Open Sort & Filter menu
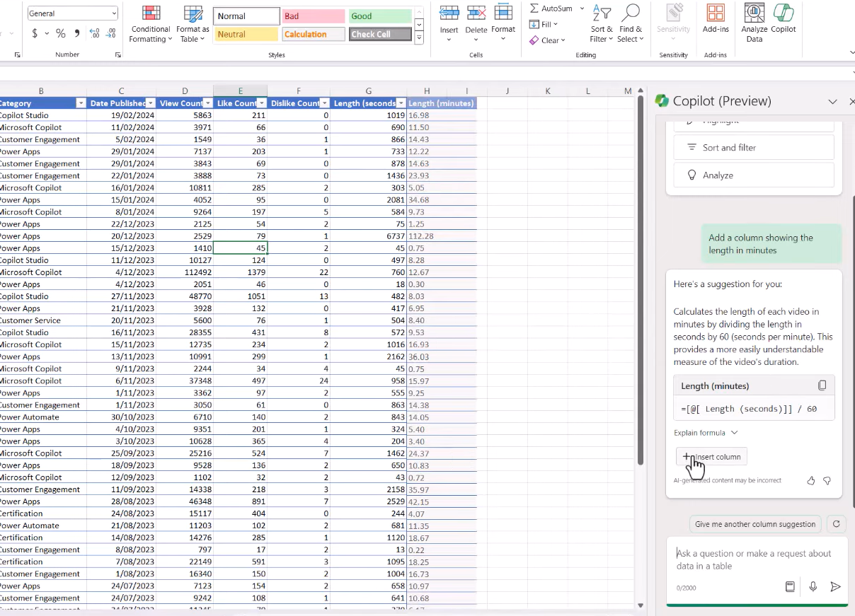Image resolution: width=855 pixels, height=616 pixels. click(602, 23)
